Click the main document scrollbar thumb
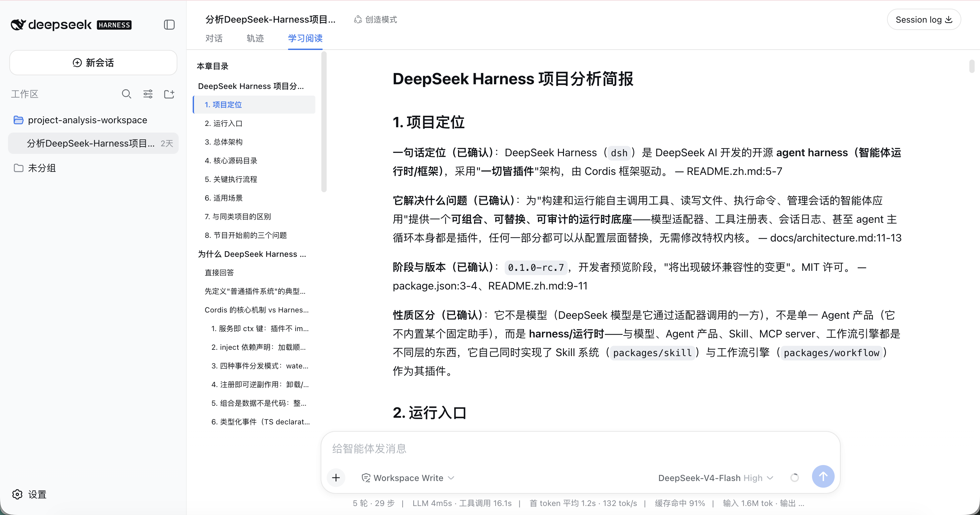 (972, 66)
